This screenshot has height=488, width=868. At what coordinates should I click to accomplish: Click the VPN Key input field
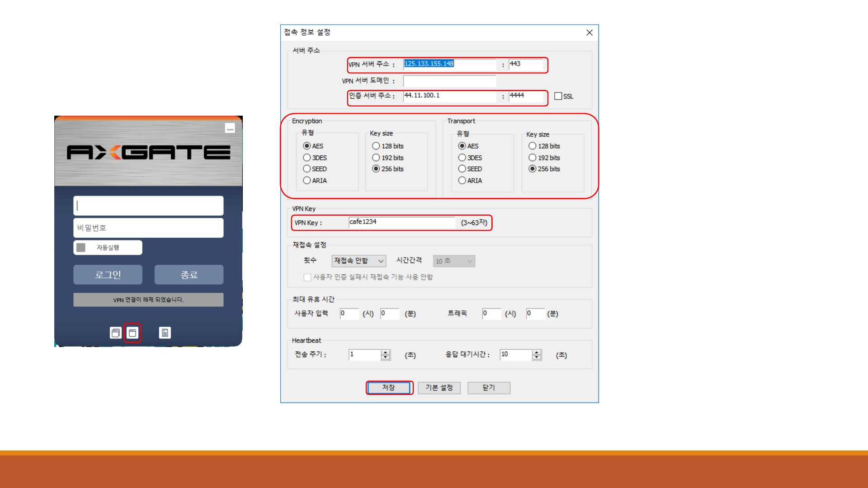tap(401, 222)
